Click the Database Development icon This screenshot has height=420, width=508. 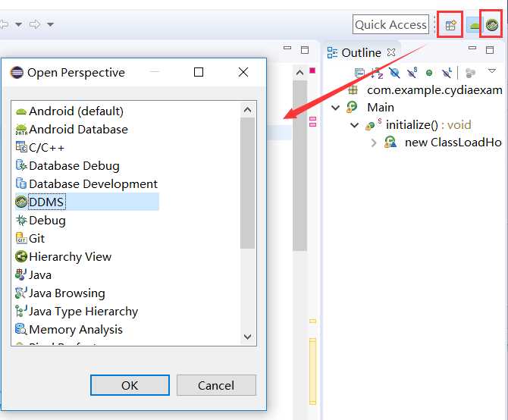(x=21, y=183)
